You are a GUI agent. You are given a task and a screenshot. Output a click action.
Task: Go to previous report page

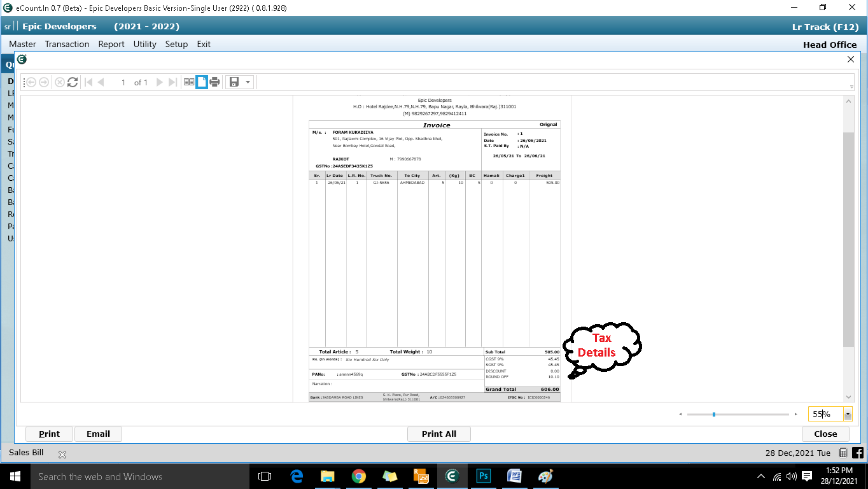click(x=101, y=82)
